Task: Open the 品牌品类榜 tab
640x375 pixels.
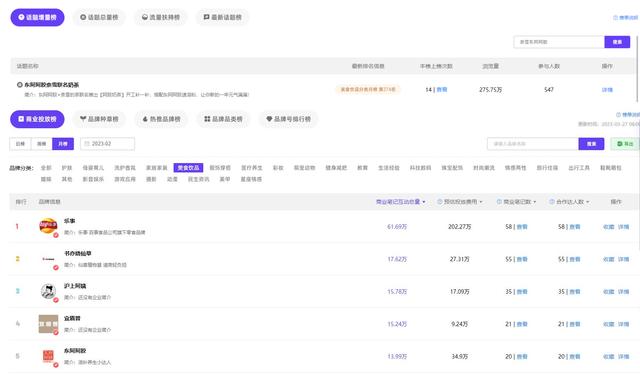Action: [223, 119]
